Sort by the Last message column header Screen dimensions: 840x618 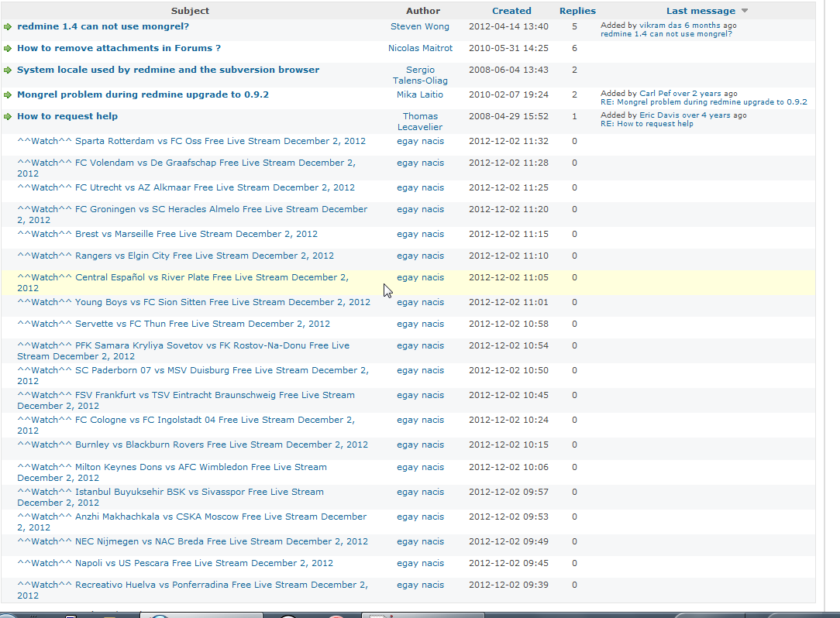click(x=701, y=11)
